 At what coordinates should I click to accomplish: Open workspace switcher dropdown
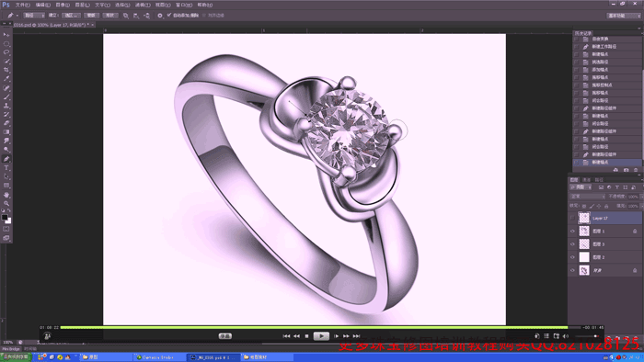point(625,16)
